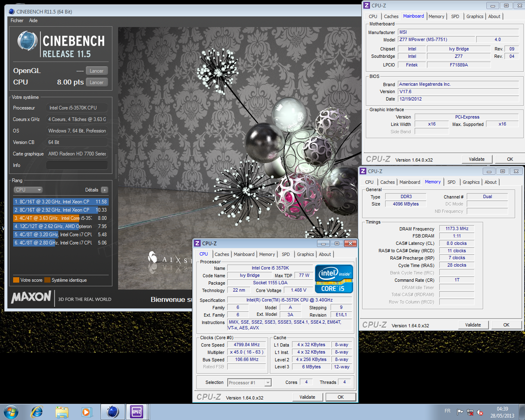Viewport: 525px width, 420px height.
Task: Run the CPU test with Lancer
Action: 97,82
